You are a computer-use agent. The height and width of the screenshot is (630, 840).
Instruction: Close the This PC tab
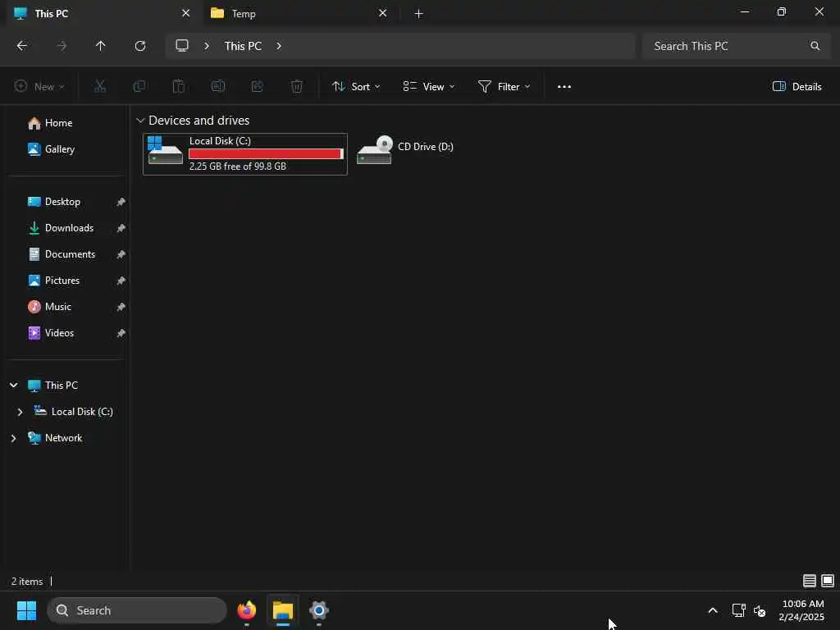186,13
